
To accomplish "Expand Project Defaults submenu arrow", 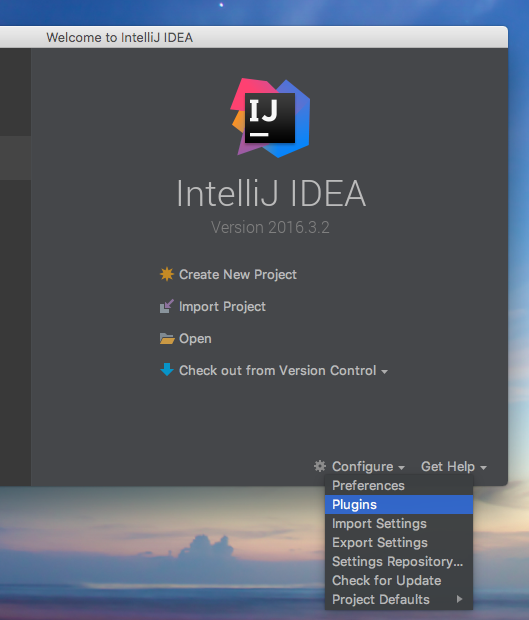I will click(x=459, y=599).
